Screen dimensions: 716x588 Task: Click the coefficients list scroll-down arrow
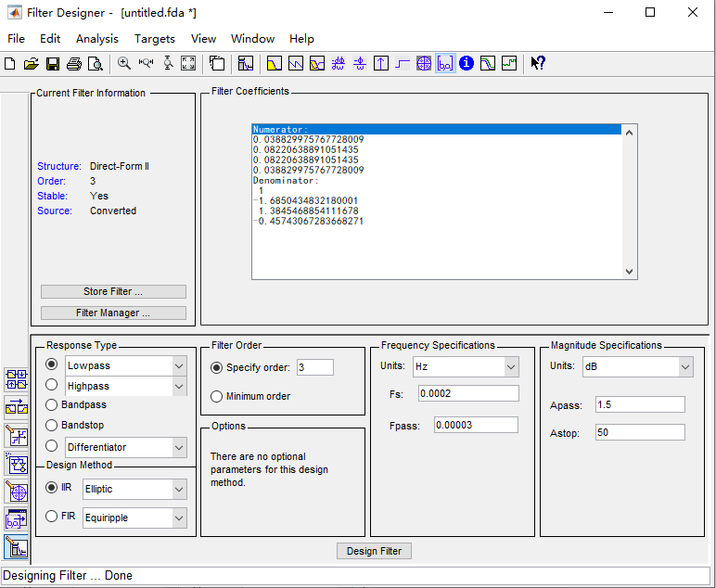tap(629, 272)
